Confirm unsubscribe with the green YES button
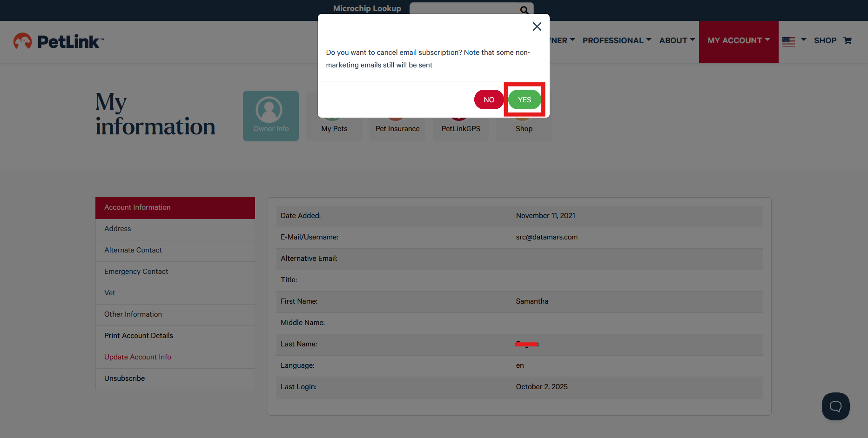 point(525,100)
